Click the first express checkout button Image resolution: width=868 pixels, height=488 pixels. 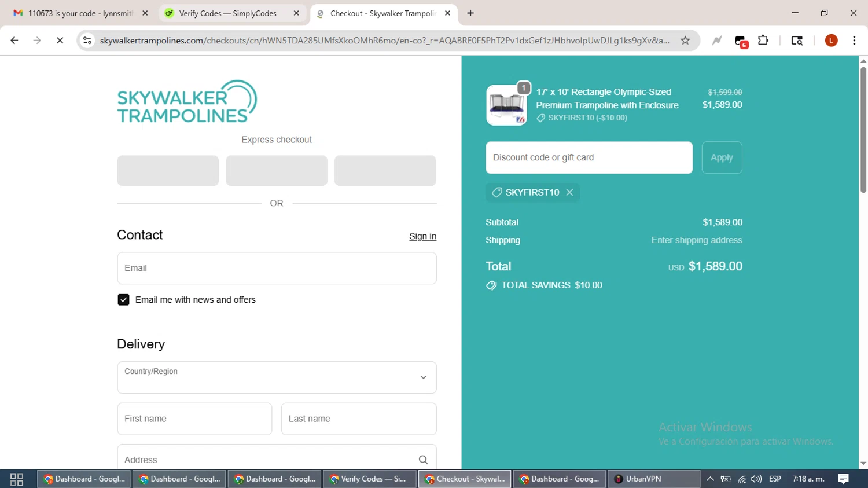168,170
